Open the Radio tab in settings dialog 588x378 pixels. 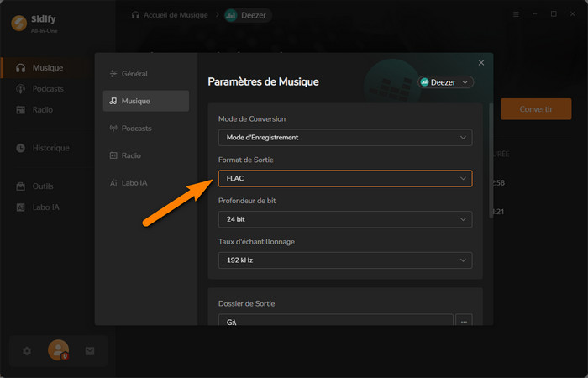coord(131,155)
